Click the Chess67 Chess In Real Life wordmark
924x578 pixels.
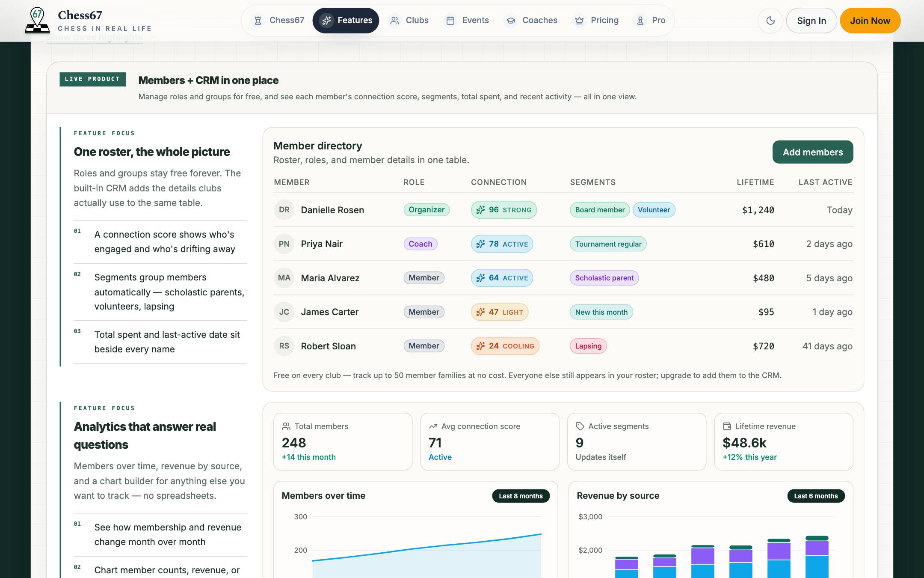(x=105, y=21)
